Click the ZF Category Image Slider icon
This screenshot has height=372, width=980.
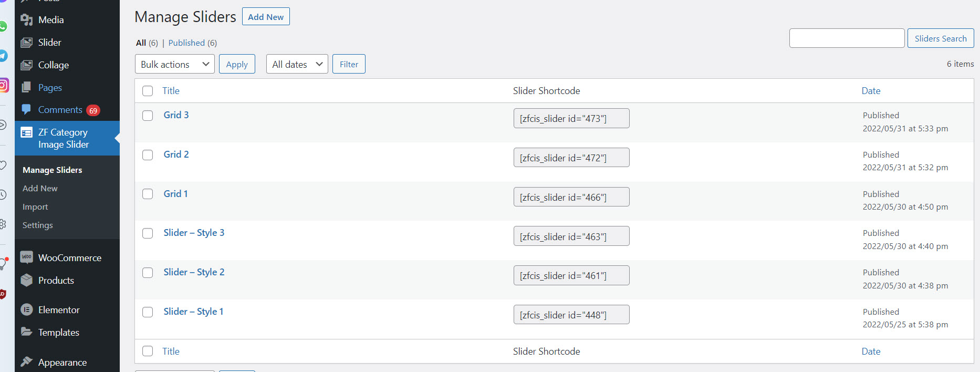pos(26,132)
